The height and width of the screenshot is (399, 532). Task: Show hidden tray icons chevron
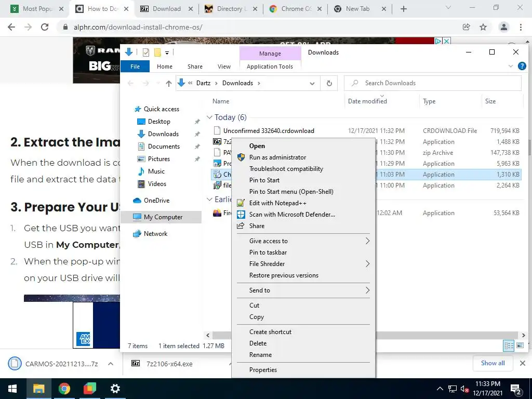(x=440, y=389)
